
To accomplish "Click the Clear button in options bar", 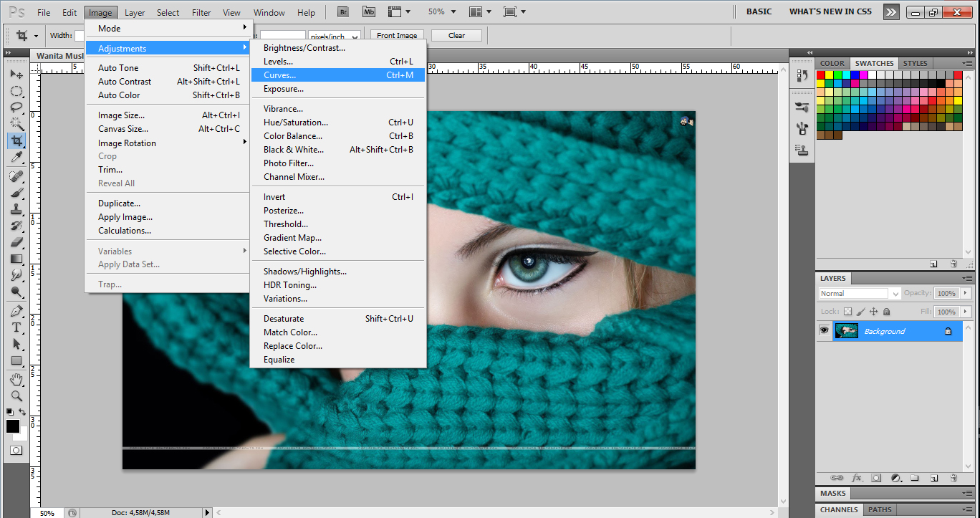I will (456, 36).
